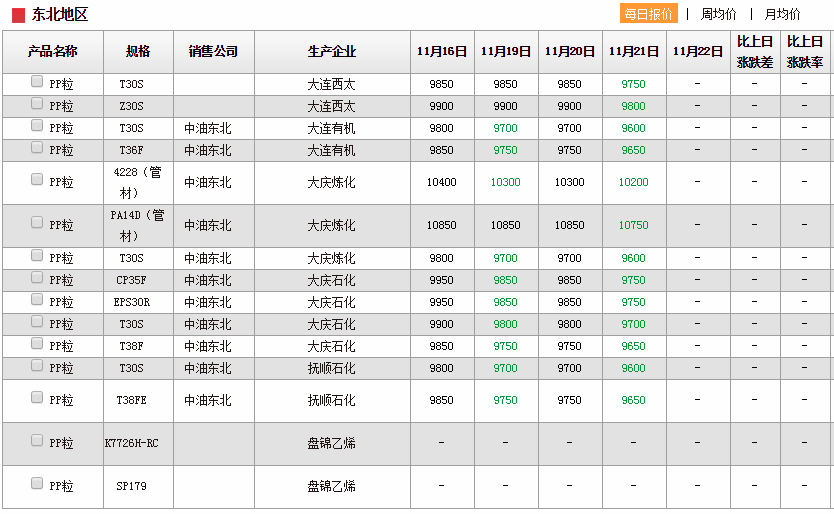Check the CP35F 大庆石化 row checkbox
Image resolution: width=834 pixels, height=514 pixels.
37,278
